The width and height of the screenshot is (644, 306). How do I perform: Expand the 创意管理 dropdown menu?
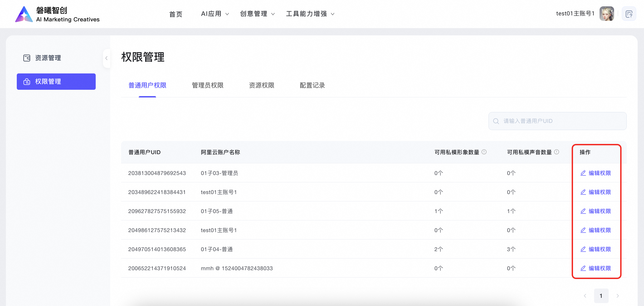tap(257, 14)
